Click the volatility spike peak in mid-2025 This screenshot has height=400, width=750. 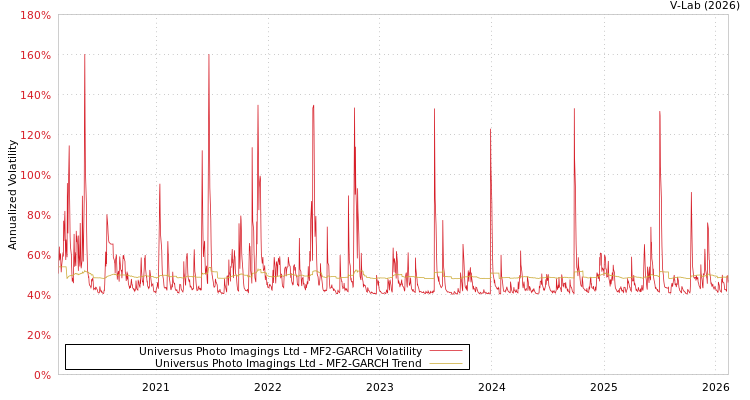click(660, 112)
